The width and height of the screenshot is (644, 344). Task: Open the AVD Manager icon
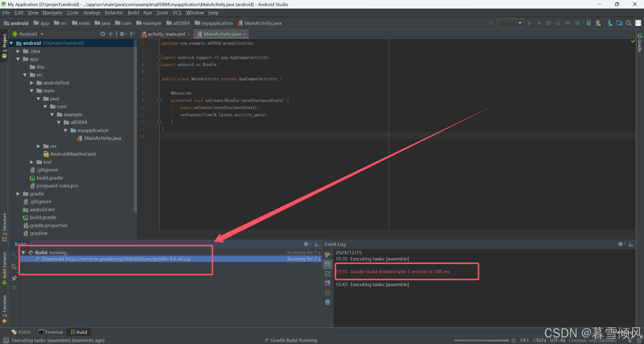(x=598, y=23)
